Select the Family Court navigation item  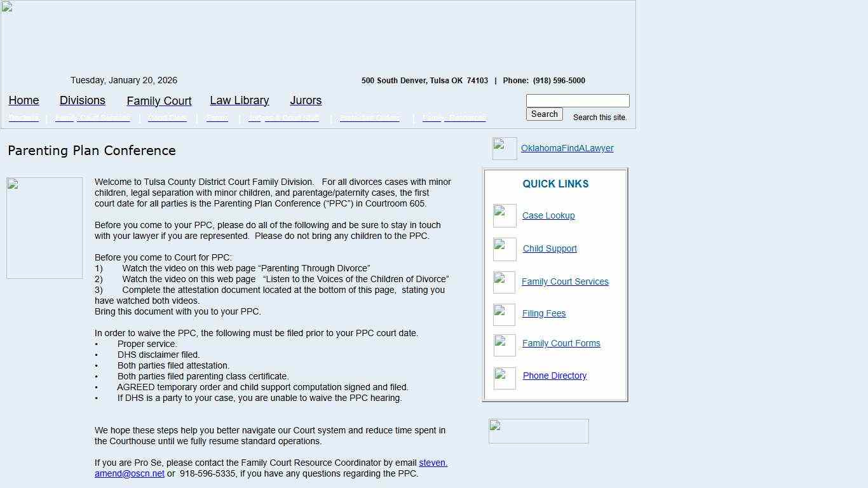point(159,101)
